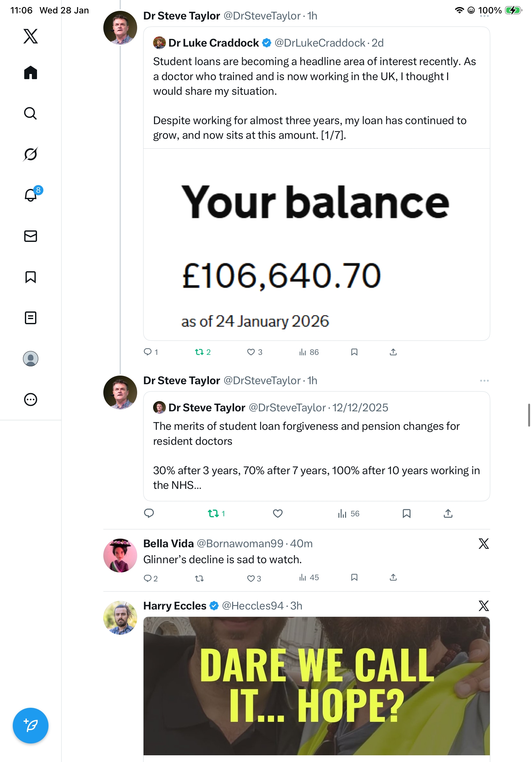
Task: Open the Home feed icon
Action: [x=31, y=73]
